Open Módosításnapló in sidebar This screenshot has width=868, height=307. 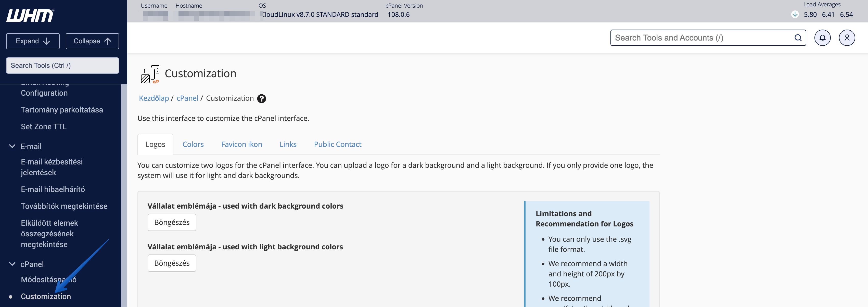48,280
